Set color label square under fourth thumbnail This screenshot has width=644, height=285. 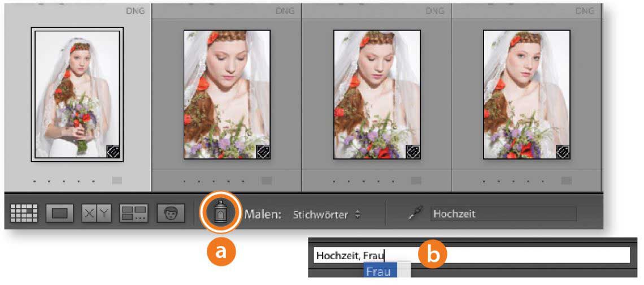pyautogui.click(x=567, y=180)
